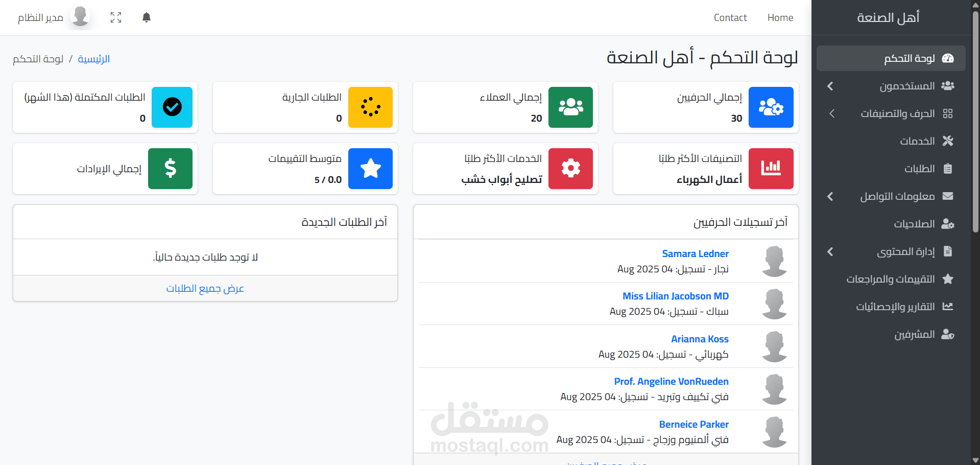Screen dimensions: 980x465
Task: Click the معلومات التواصل envelope icon
Action: pyautogui.click(x=948, y=196)
